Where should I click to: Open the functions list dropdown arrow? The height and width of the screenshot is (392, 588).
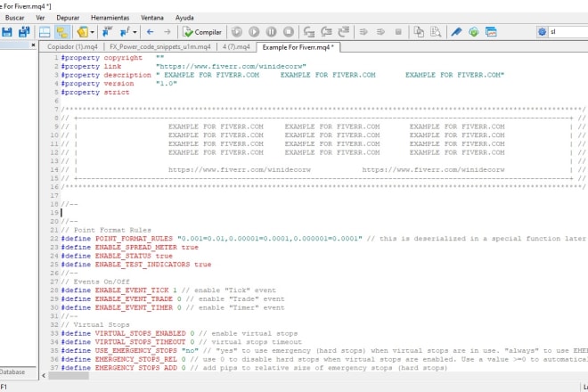point(135,32)
